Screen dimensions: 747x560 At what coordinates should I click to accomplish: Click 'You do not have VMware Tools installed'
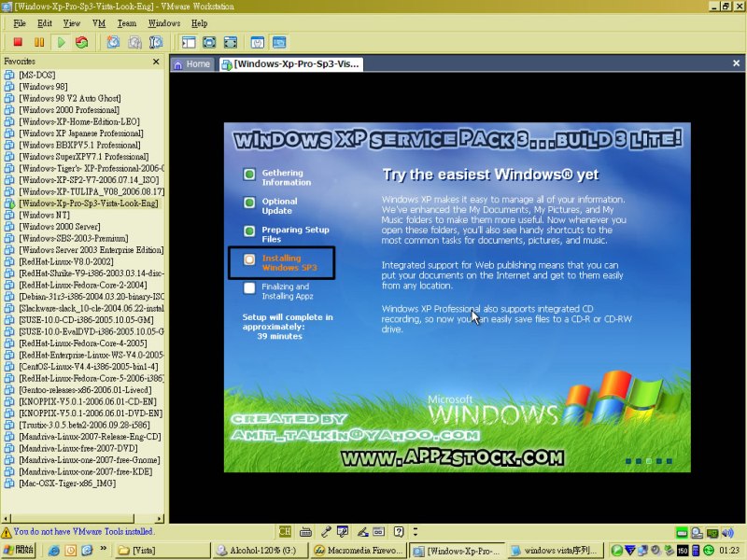click(84, 531)
